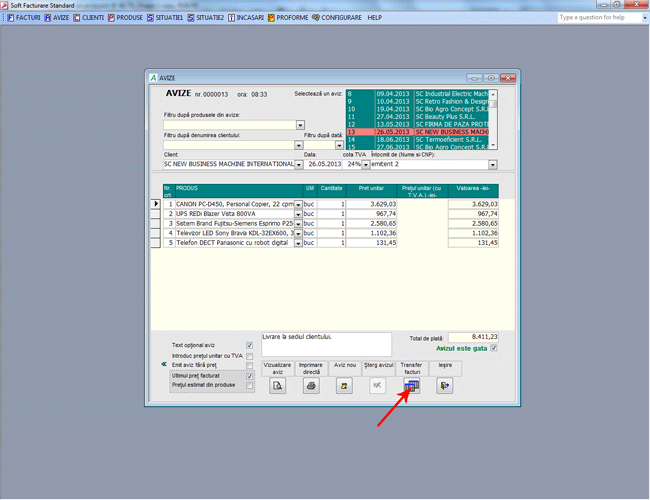Open the CLIENTI menu
The height and width of the screenshot is (500, 650).
click(89, 17)
